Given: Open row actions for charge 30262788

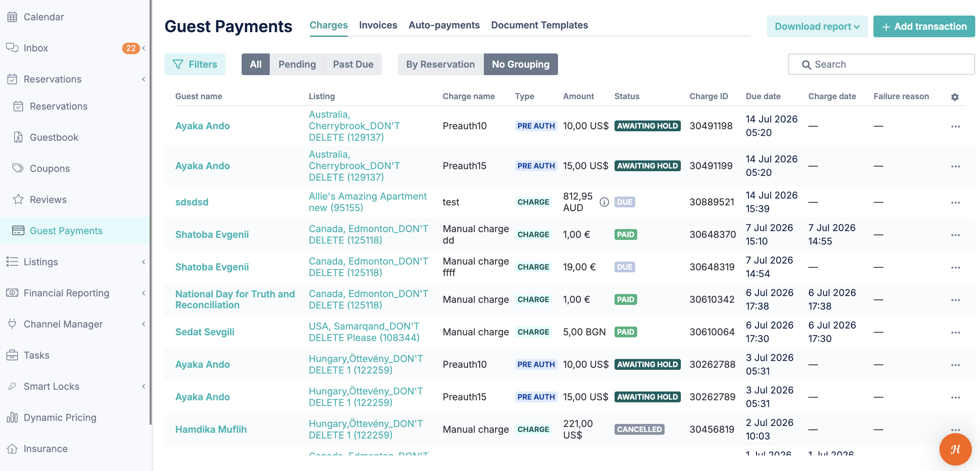Looking at the screenshot, I should (956, 365).
